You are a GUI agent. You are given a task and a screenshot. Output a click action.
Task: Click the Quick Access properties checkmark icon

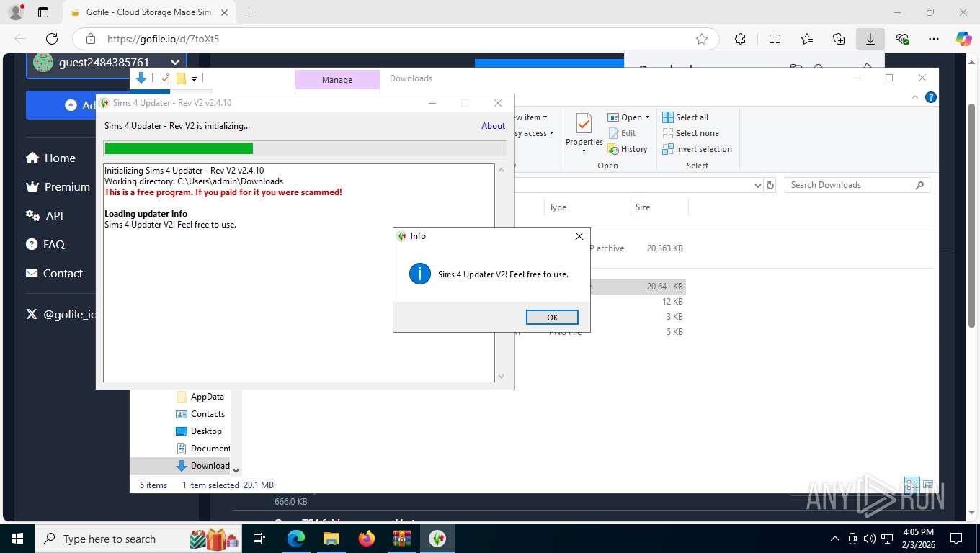point(165,78)
